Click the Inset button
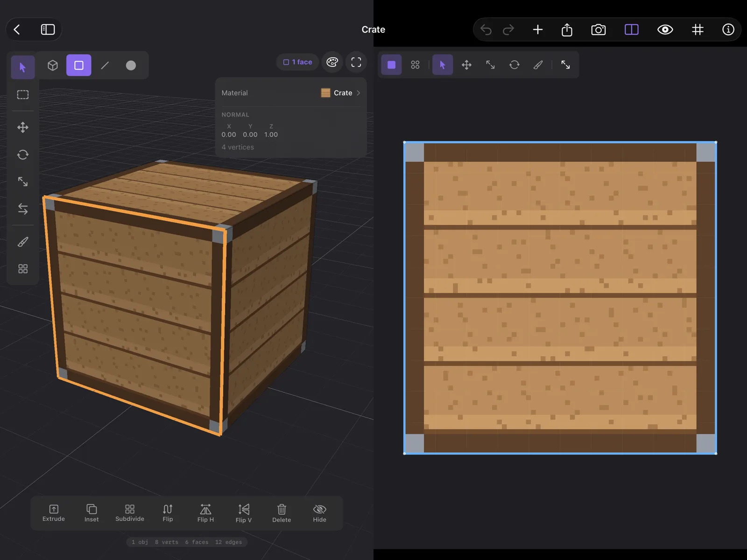The image size is (747, 560). pos(92,513)
